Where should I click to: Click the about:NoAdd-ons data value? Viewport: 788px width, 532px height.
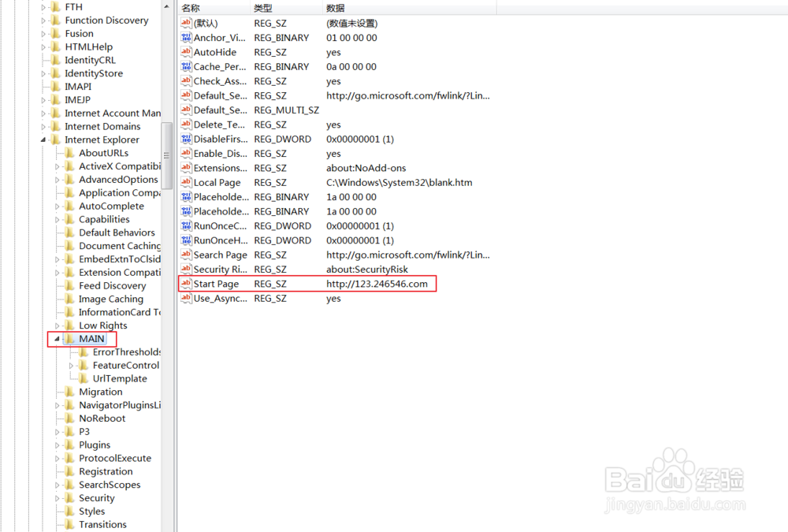(366, 168)
